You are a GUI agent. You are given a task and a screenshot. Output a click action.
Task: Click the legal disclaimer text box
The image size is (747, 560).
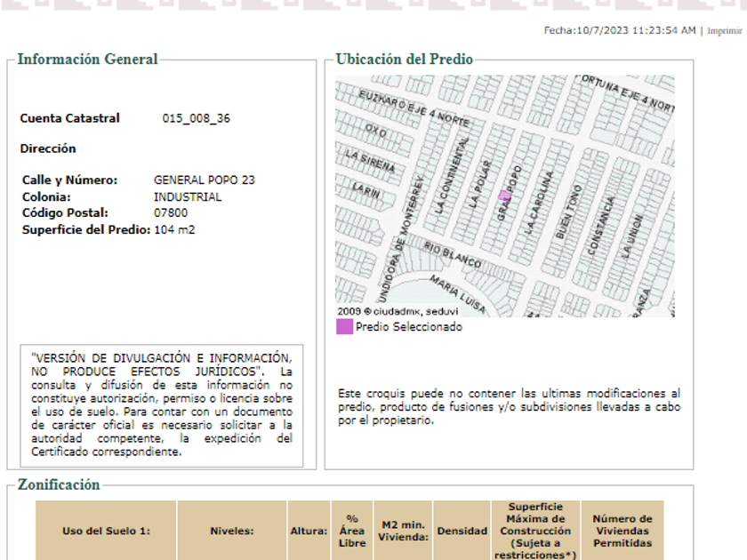click(161, 404)
